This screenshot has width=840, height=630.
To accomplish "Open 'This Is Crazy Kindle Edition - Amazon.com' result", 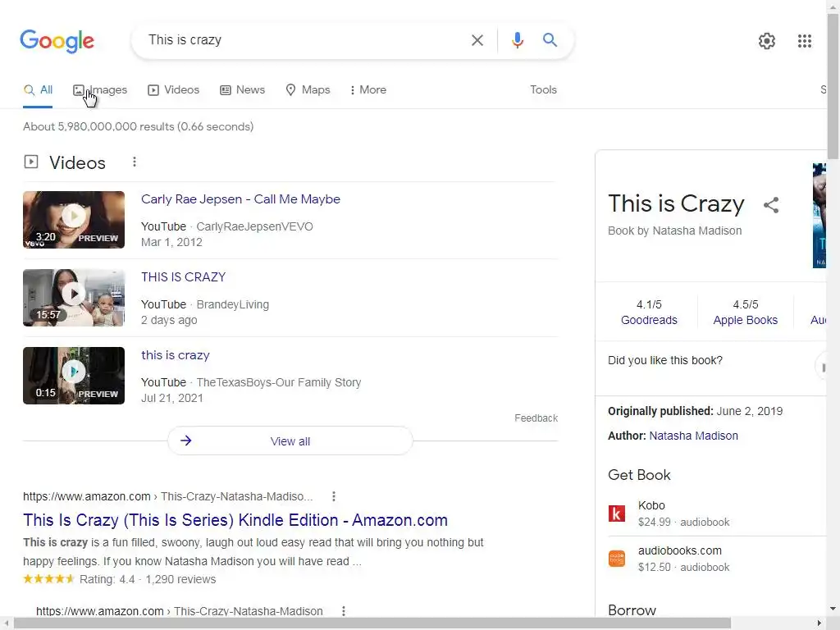I will (x=235, y=520).
